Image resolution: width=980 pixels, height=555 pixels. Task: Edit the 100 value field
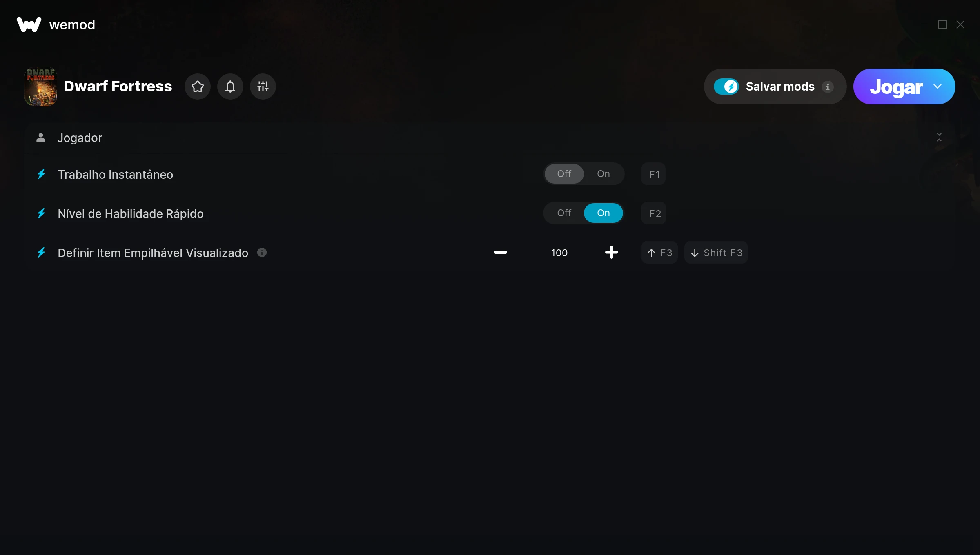[x=559, y=253]
